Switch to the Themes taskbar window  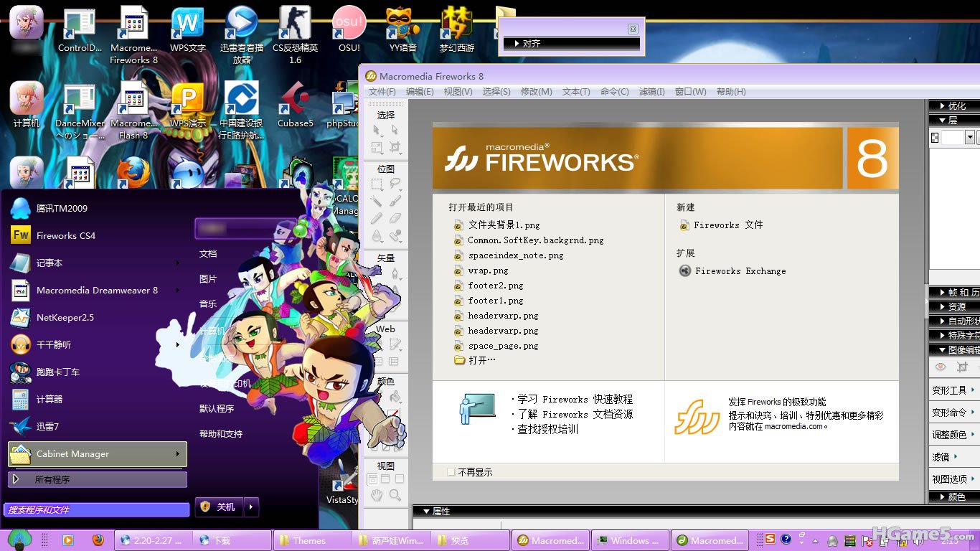(x=312, y=540)
